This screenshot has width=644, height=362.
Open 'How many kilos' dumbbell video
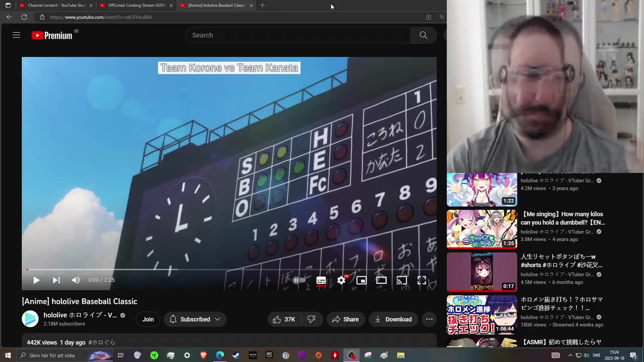point(562,218)
